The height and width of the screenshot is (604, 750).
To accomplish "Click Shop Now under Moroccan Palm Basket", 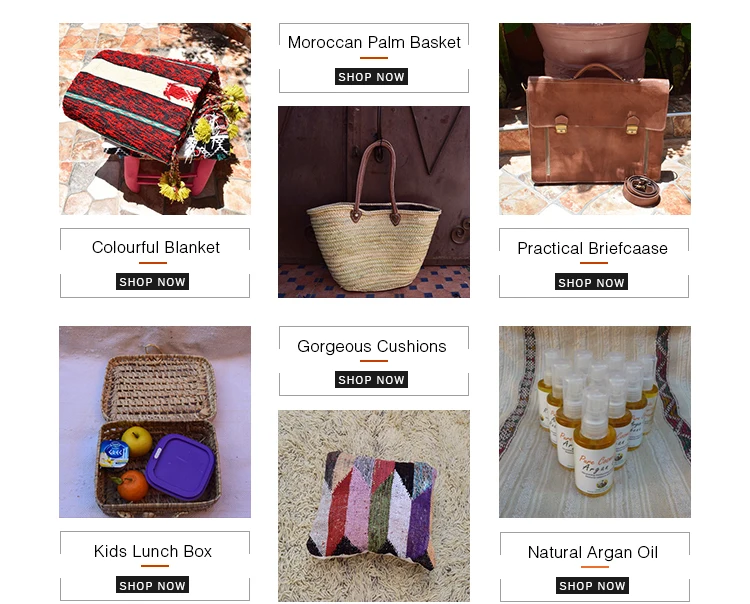I will [371, 77].
